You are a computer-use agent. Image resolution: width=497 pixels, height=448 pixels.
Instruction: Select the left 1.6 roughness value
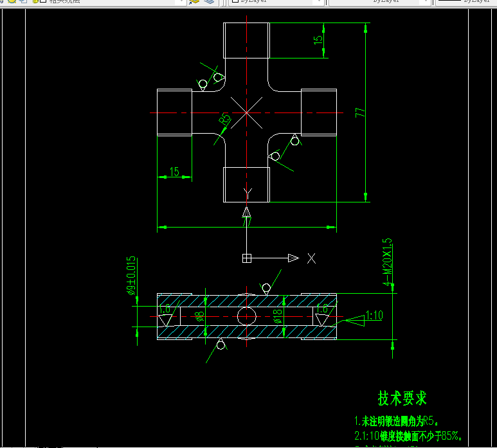[165, 309]
